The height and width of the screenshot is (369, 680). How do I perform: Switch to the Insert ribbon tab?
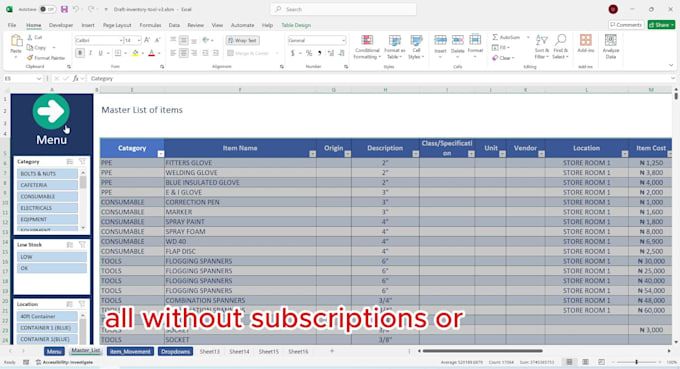click(88, 25)
